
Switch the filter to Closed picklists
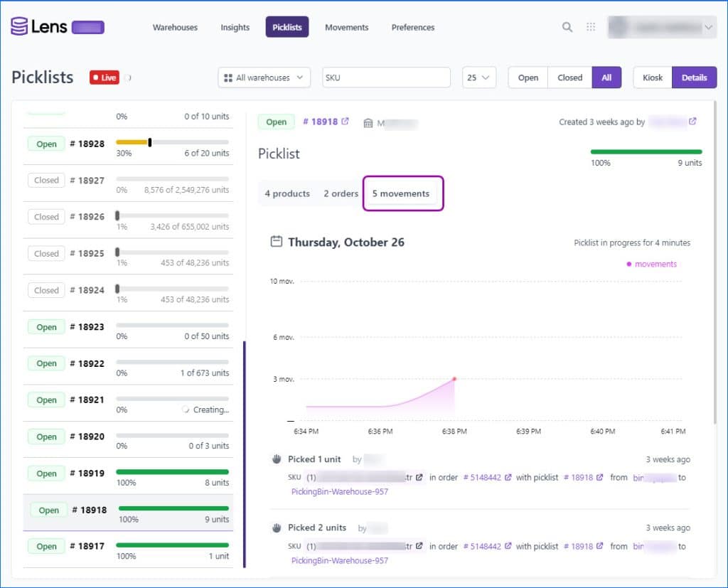(x=569, y=77)
